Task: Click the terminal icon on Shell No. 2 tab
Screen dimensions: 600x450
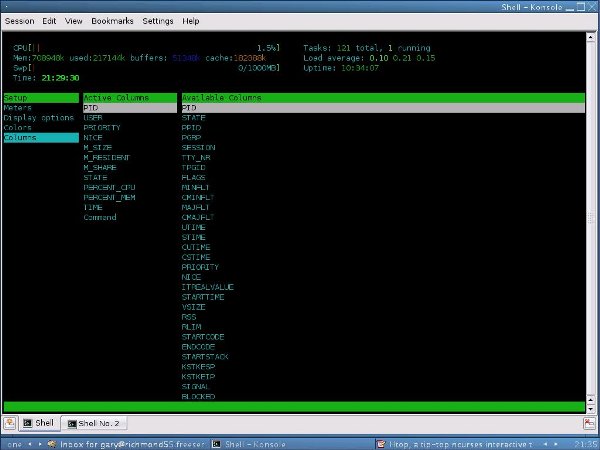Action: (x=72, y=423)
